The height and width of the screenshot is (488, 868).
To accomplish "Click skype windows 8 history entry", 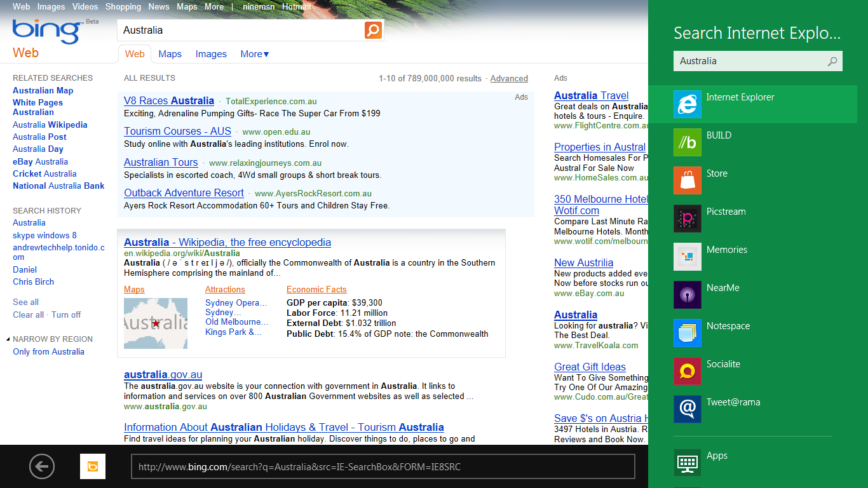I will pos(44,235).
